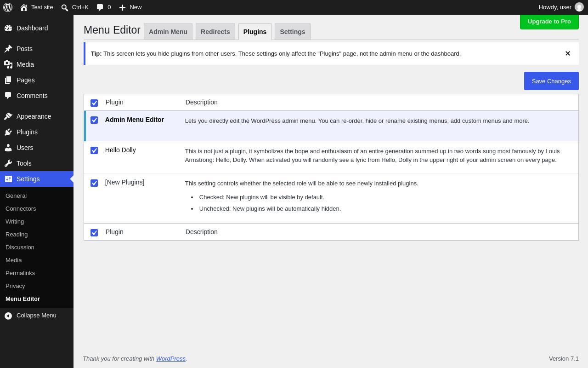Go to Tools via sidebar label
Image resolution: width=588 pixels, height=368 pixels.
(24, 163)
